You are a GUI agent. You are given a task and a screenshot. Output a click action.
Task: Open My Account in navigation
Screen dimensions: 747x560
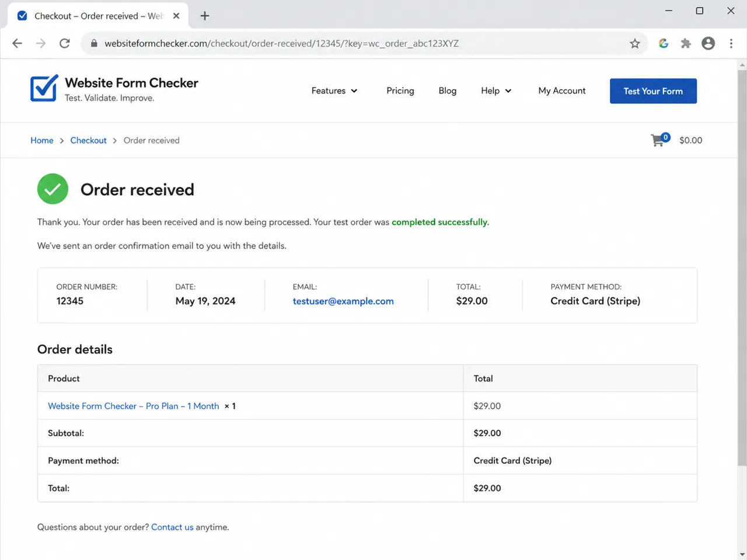pos(562,90)
